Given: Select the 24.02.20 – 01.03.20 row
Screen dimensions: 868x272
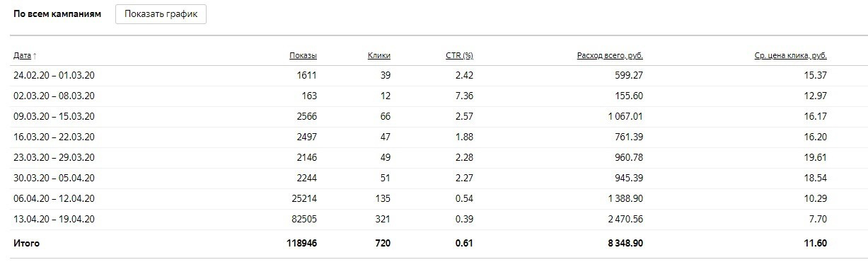Looking at the screenshot, I should (439, 76).
